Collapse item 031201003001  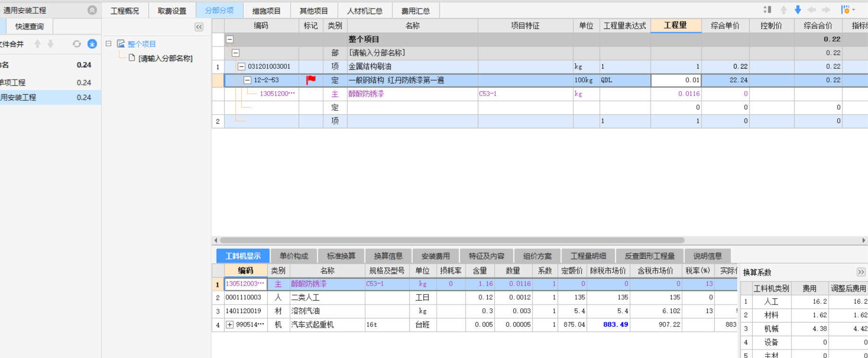tap(241, 67)
